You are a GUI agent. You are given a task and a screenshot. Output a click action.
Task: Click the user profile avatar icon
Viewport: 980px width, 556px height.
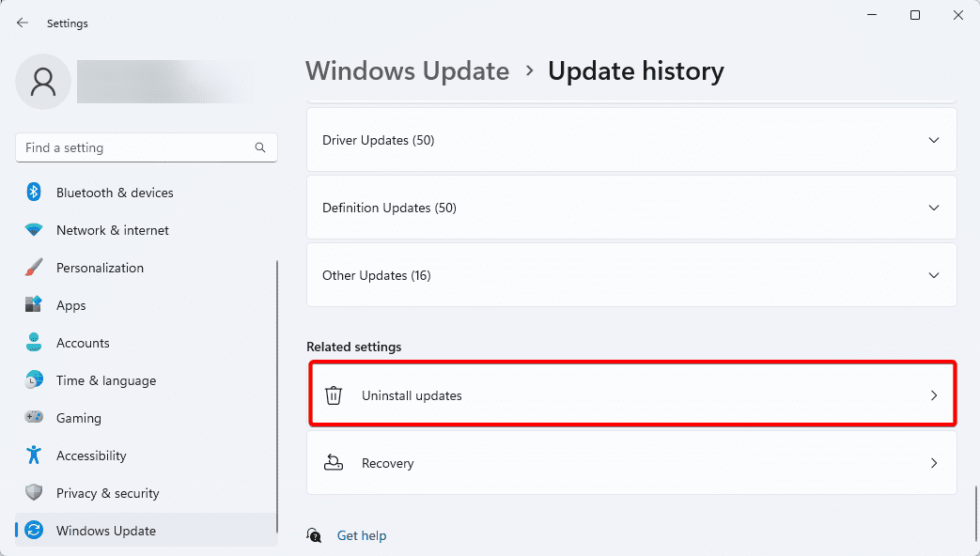tap(43, 82)
